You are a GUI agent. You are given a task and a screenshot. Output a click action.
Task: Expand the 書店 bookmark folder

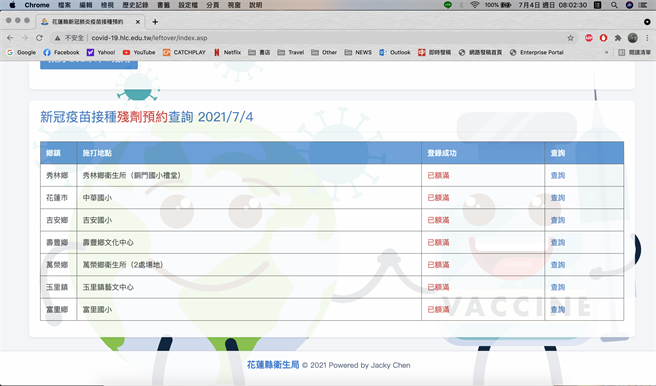point(259,52)
